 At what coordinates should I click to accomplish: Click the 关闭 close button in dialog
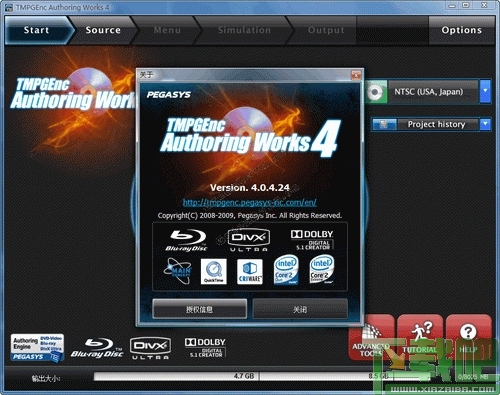[x=300, y=309]
